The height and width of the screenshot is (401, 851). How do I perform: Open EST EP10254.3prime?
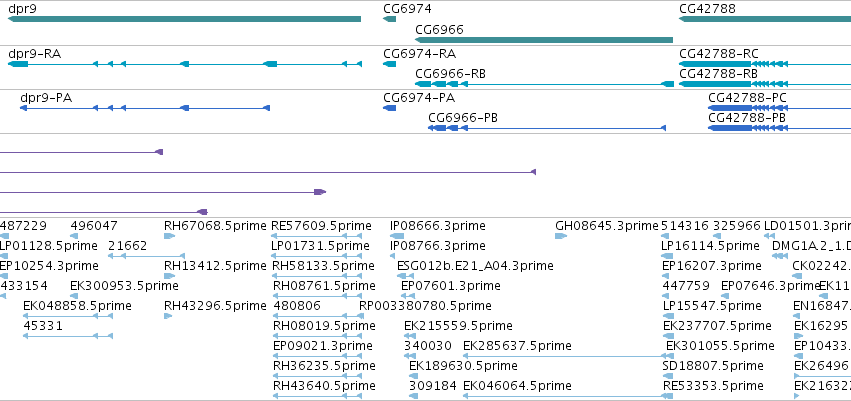(x=49, y=266)
